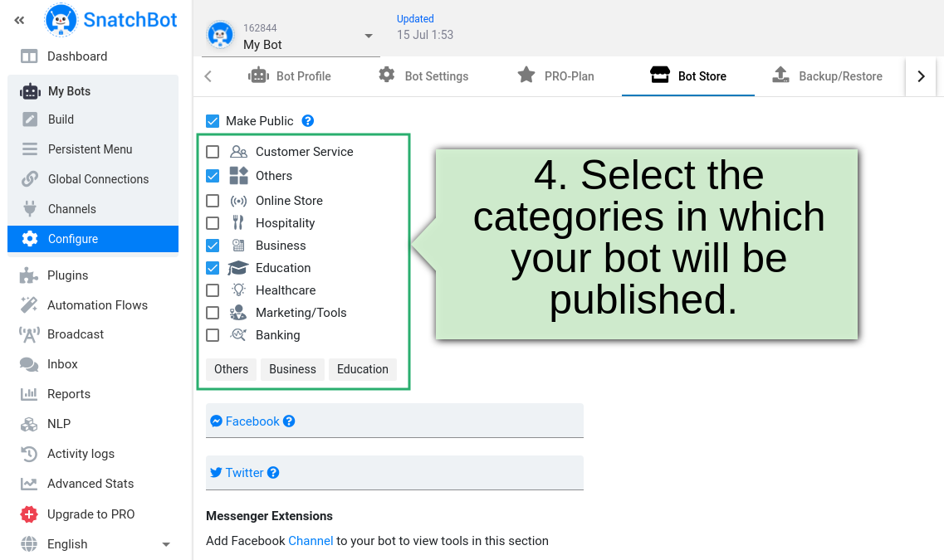Open the My Bot selector dropdown arrow
This screenshot has width=944, height=560.
369,37
